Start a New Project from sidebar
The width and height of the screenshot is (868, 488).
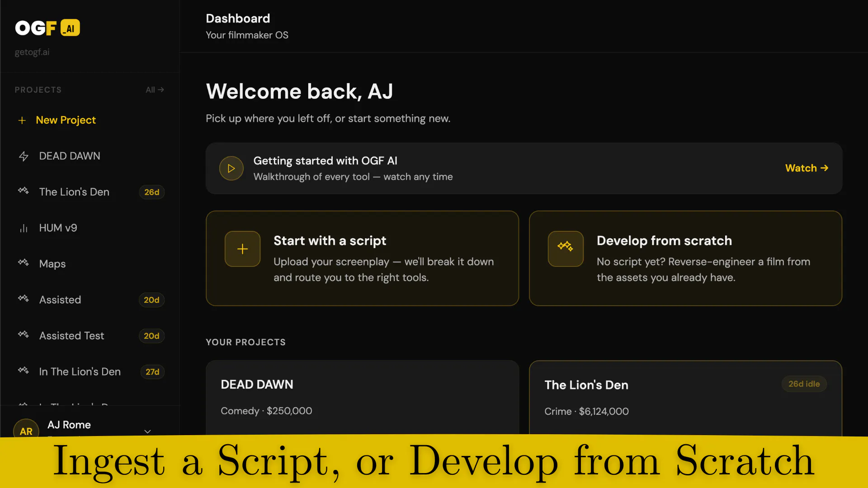click(66, 120)
